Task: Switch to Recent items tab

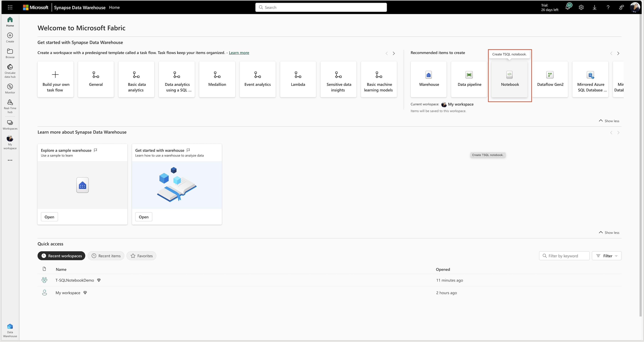Action: (x=106, y=255)
